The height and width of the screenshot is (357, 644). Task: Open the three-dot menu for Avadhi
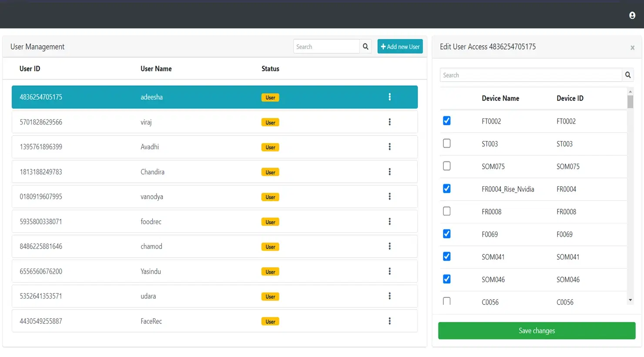coord(389,147)
